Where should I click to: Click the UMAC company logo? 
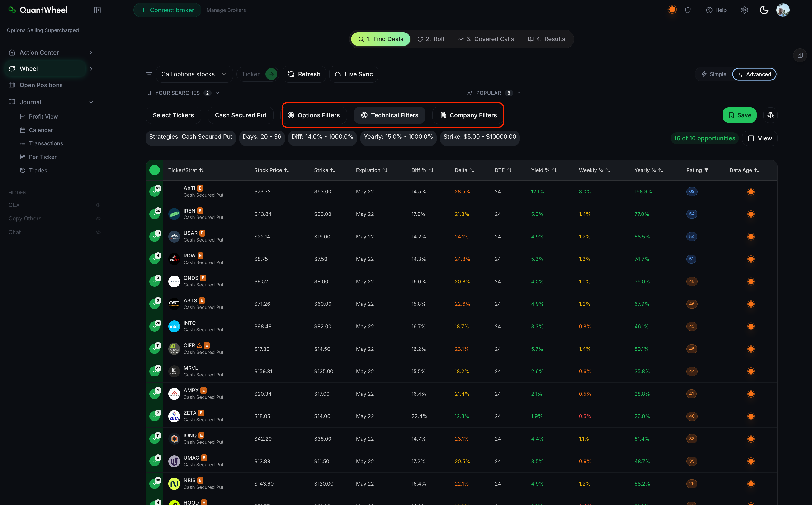pos(174,461)
